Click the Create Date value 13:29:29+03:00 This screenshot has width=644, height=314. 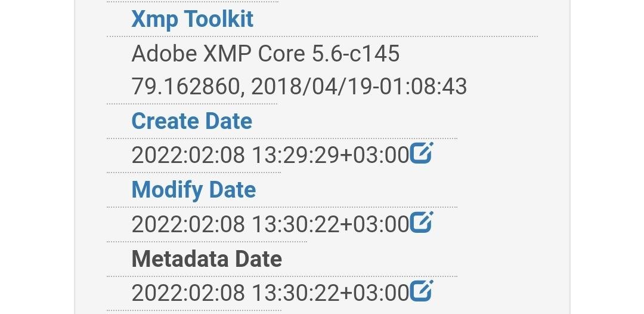click(330, 155)
